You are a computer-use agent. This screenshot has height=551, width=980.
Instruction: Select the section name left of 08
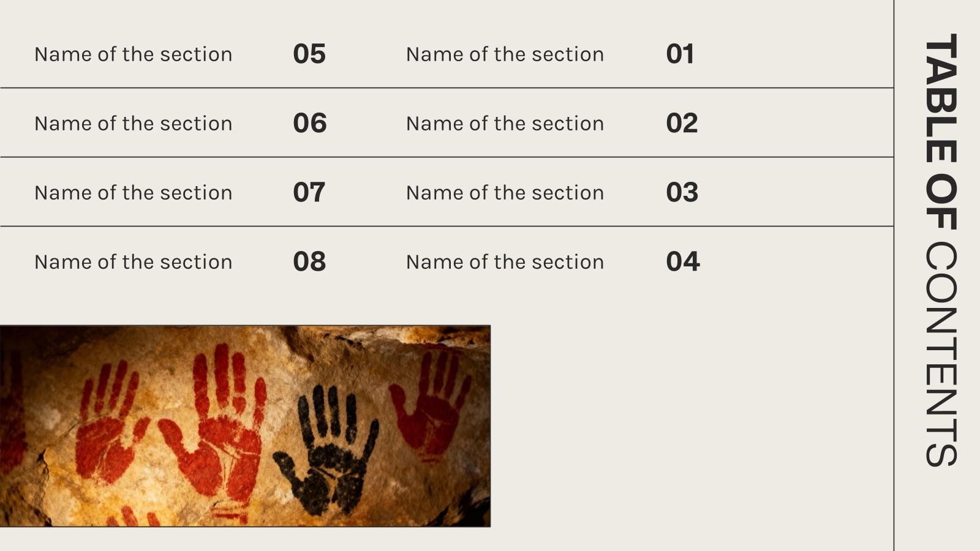click(133, 262)
